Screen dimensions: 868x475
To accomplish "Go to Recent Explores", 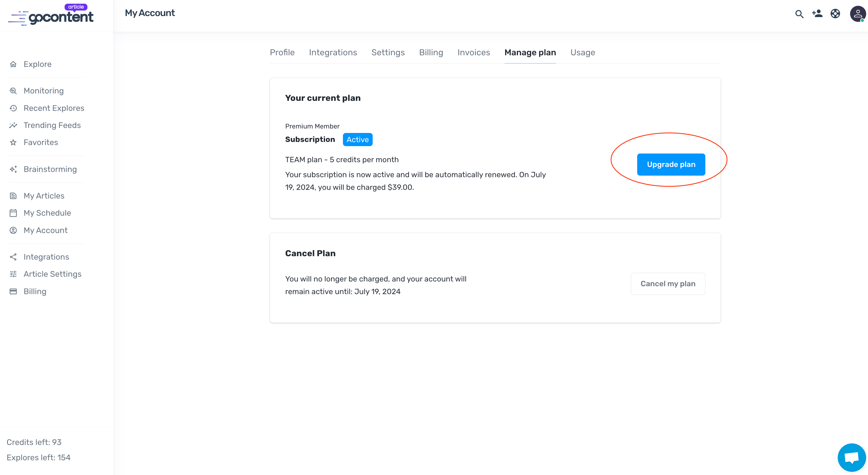I will point(54,108).
